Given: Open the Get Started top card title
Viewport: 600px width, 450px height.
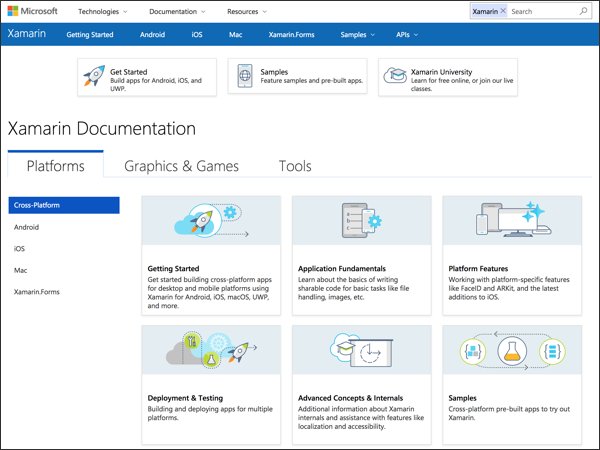Looking at the screenshot, I should pyautogui.click(x=129, y=72).
